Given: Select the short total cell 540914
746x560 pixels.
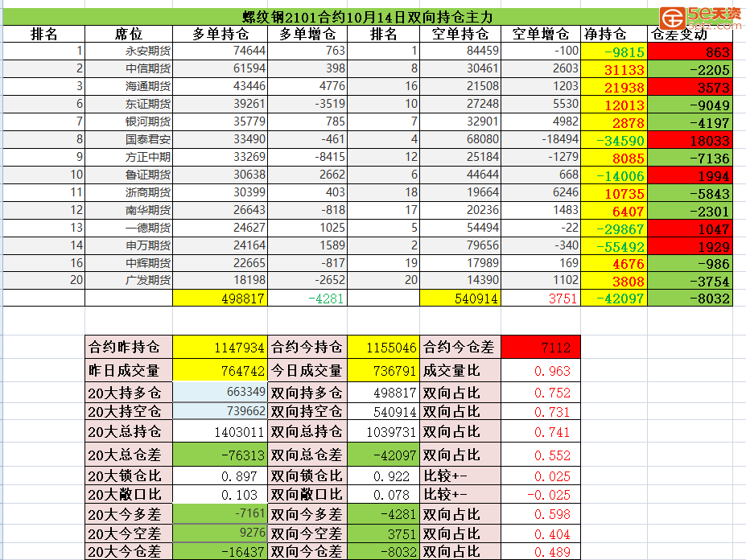Looking at the screenshot, I should tap(460, 298).
